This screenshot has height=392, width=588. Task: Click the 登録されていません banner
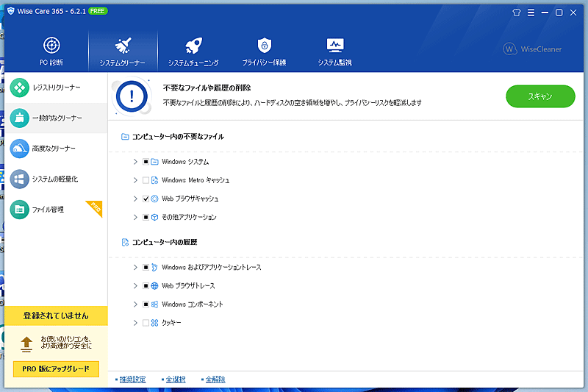click(x=56, y=316)
